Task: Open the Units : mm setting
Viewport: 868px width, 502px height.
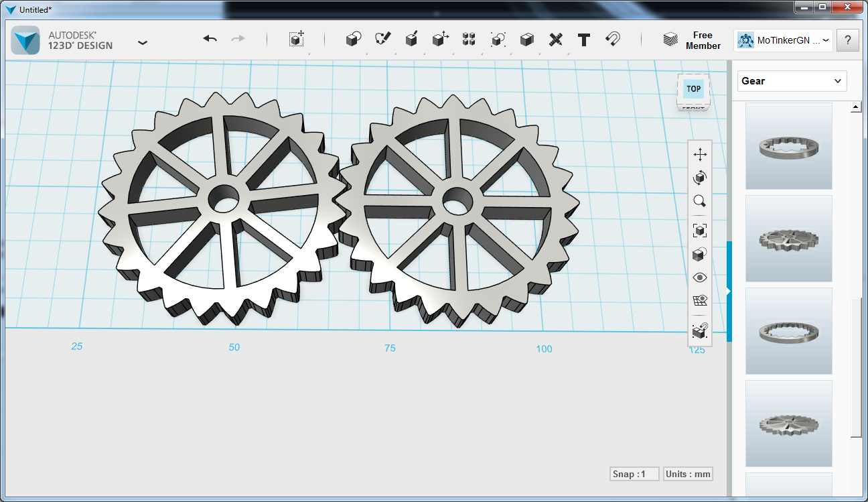Action: point(688,474)
